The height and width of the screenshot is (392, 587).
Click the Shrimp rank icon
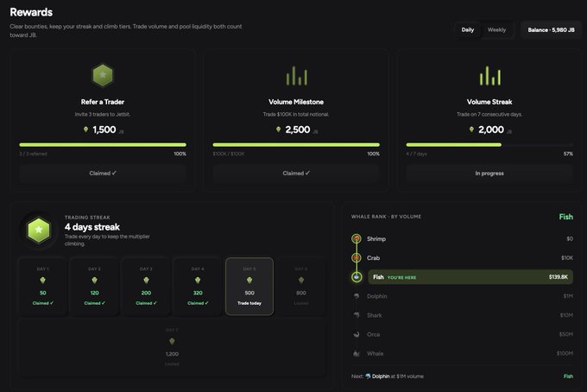357,238
